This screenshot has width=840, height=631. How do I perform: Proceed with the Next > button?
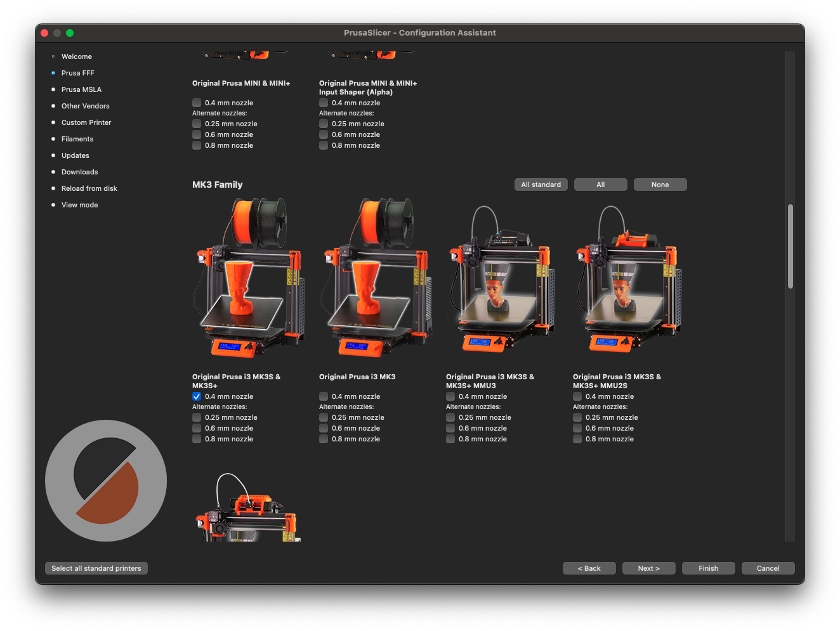649,568
